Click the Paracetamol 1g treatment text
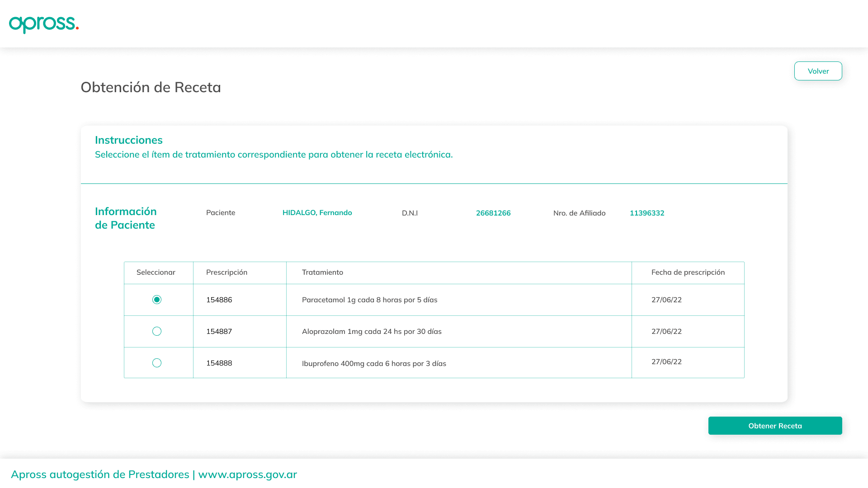The width and height of the screenshot is (868, 488). coord(369,300)
